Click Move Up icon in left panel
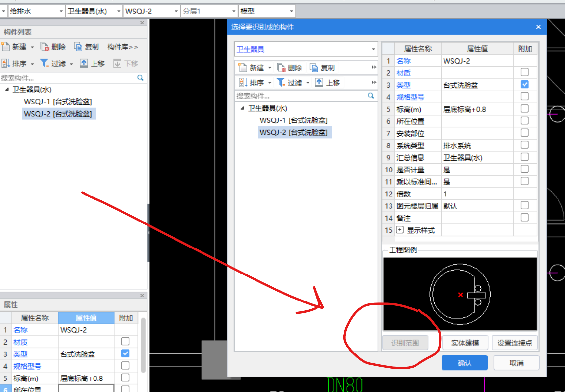 click(x=84, y=63)
